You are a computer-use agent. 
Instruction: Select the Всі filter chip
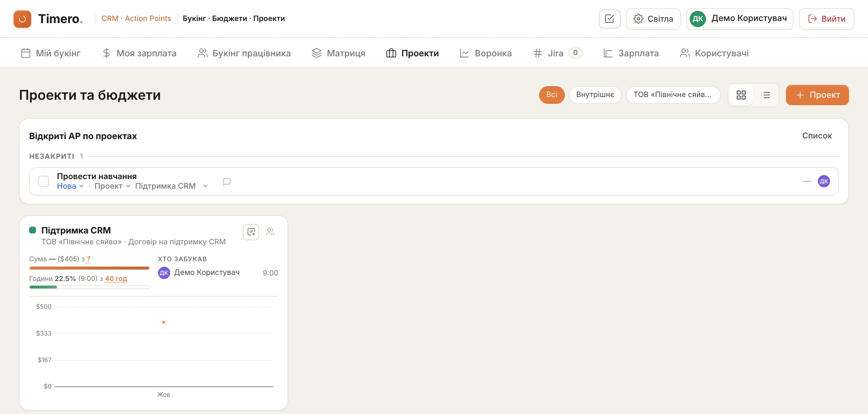pos(552,95)
